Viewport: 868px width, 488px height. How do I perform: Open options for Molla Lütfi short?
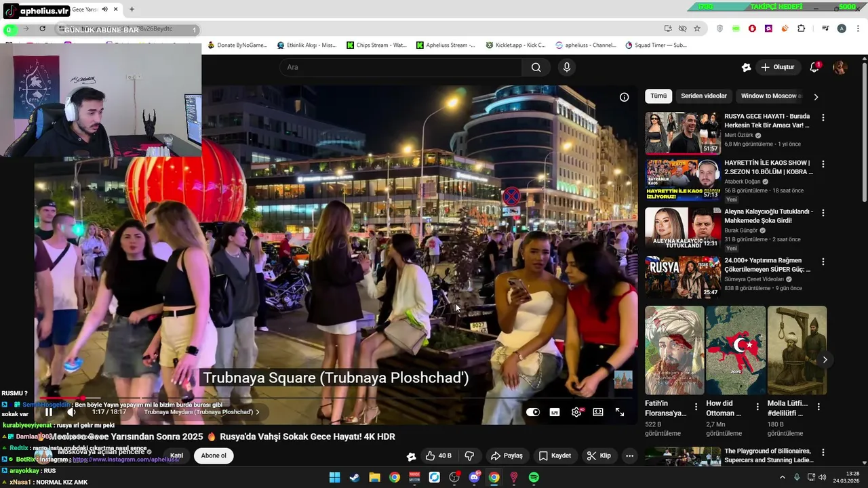tap(818, 407)
